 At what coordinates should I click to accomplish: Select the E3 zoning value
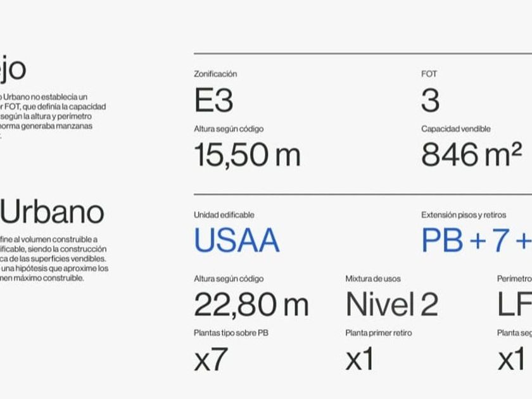click(x=213, y=101)
